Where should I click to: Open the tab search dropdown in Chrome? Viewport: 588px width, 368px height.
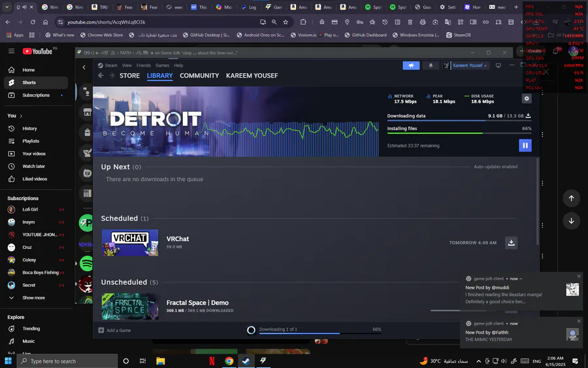[x=7, y=7]
